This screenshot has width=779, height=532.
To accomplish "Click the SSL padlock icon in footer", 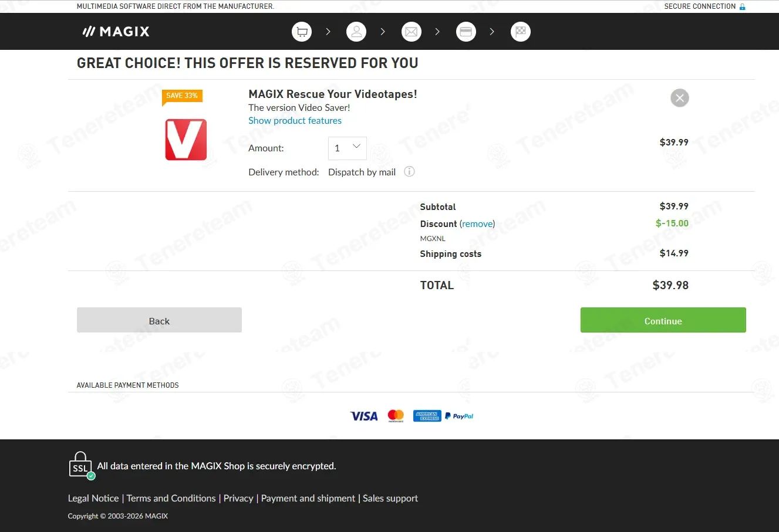I will pos(81,466).
